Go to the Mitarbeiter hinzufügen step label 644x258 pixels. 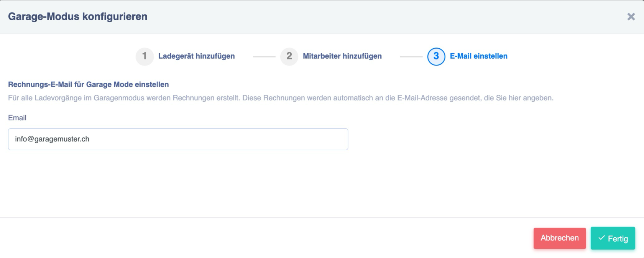[342, 56]
